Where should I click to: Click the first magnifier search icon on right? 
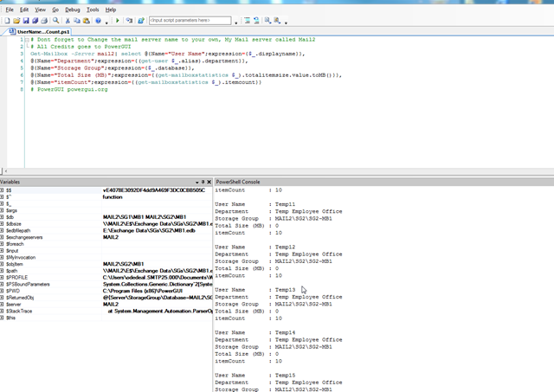coord(267,21)
